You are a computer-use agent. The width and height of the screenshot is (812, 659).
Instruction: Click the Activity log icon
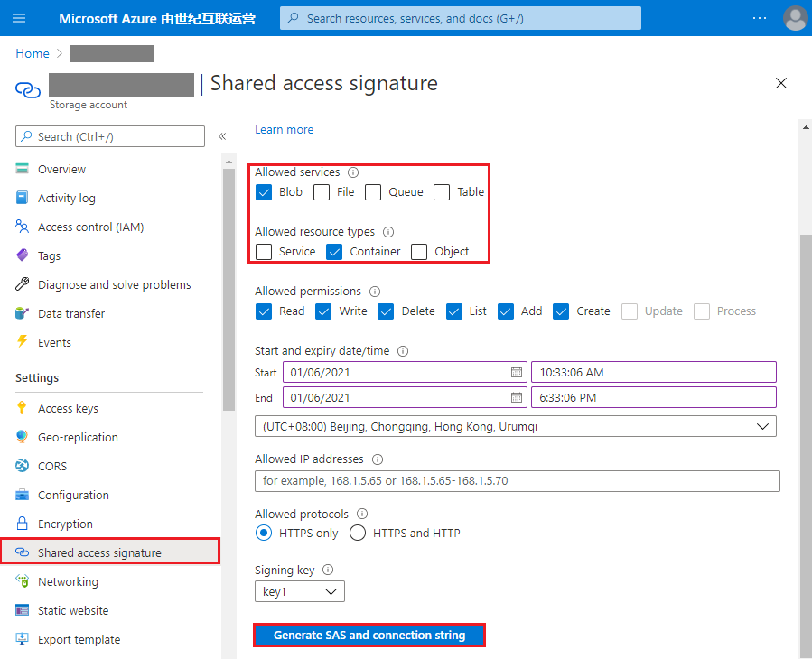coord(22,198)
